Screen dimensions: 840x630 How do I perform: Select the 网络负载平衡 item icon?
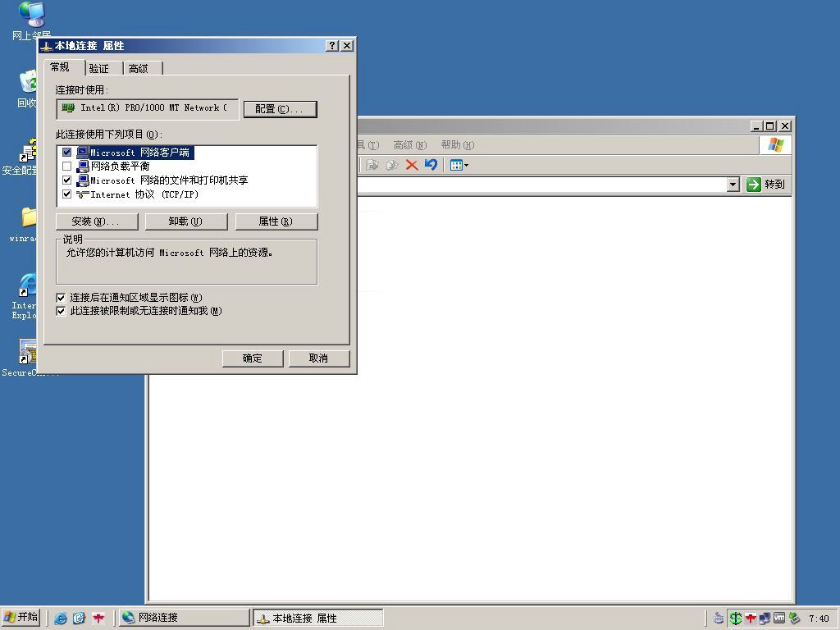click(83, 166)
